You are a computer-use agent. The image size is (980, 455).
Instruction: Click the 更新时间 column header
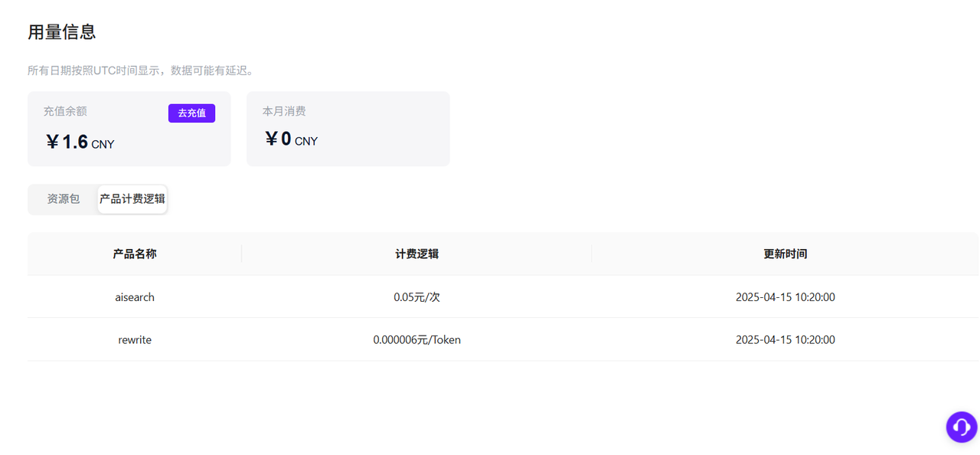[x=785, y=254]
